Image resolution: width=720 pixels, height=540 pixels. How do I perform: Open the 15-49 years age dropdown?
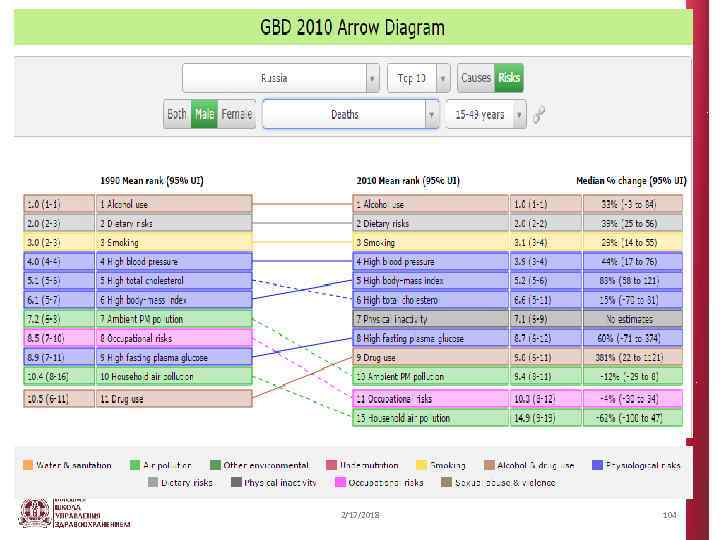486,114
